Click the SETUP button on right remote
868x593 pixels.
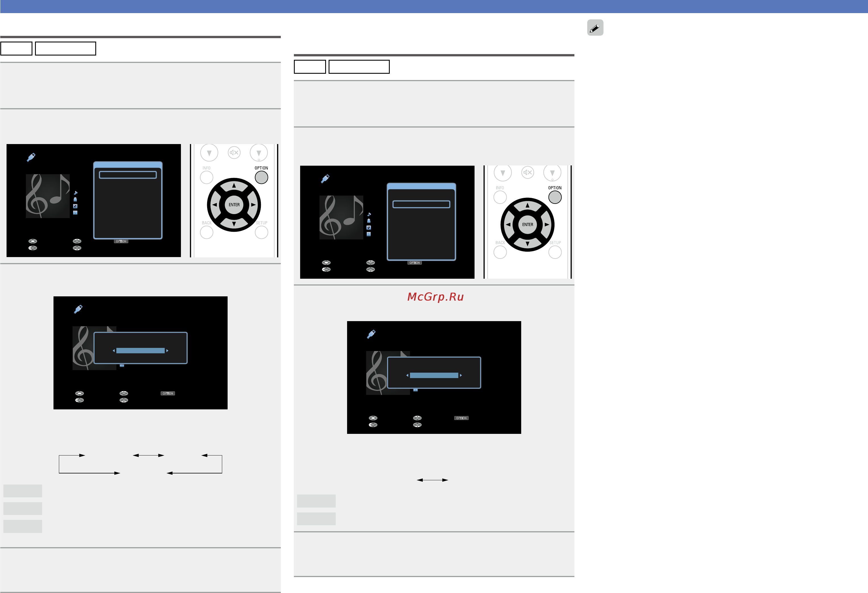pos(555,252)
